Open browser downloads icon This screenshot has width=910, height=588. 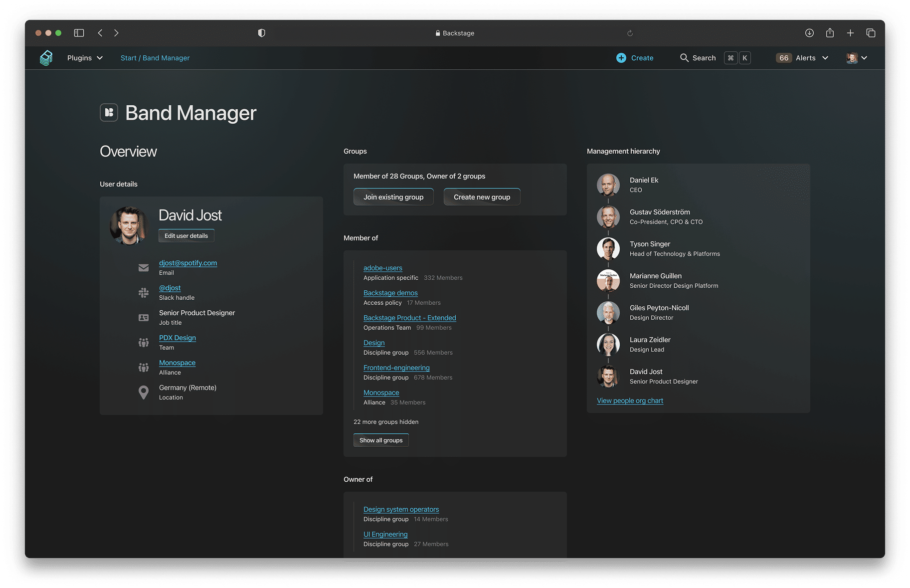coord(809,33)
